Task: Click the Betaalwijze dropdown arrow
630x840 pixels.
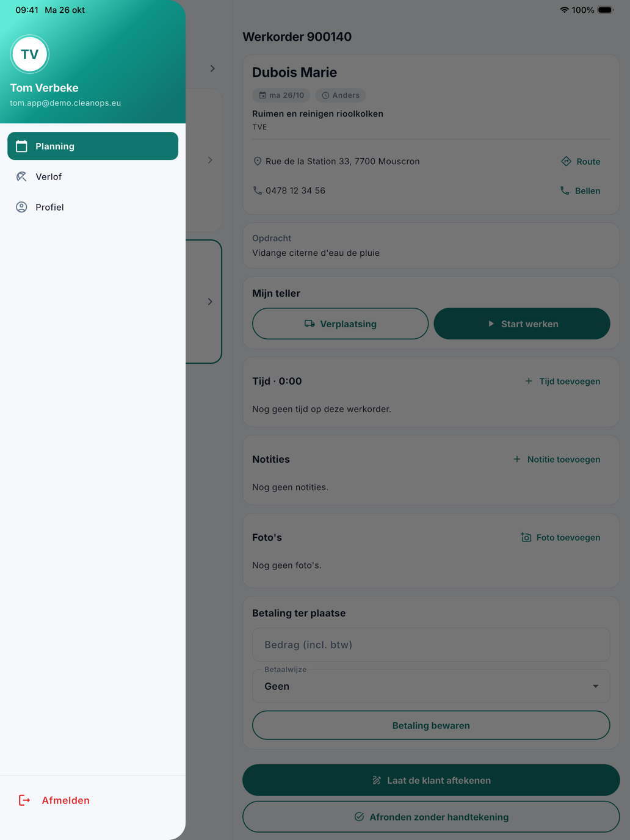Action: point(595,686)
